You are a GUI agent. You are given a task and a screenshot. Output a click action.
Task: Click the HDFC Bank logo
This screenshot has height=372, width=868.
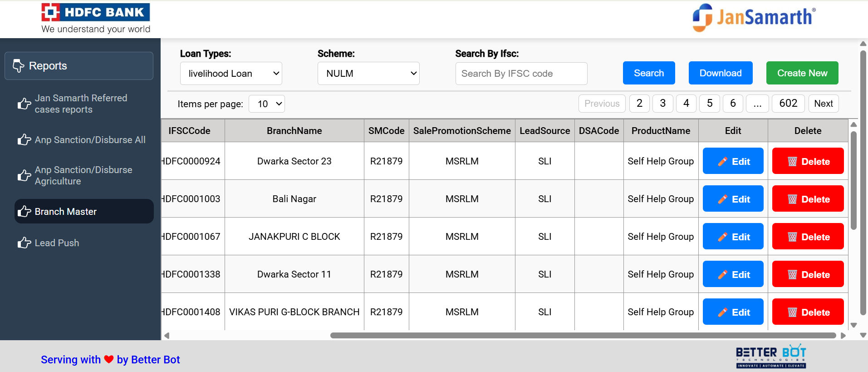pos(96,19)
